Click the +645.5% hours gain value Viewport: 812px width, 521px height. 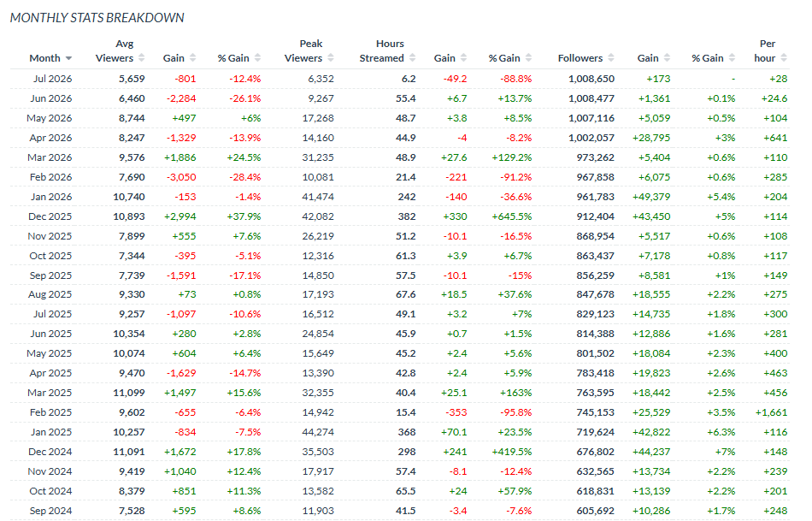(x=512, y=216)
